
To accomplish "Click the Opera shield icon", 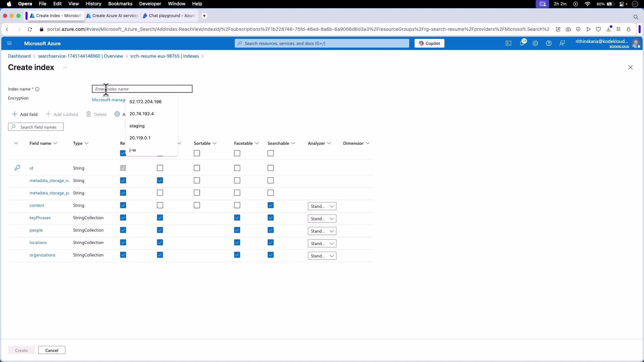I will point(578,29).
